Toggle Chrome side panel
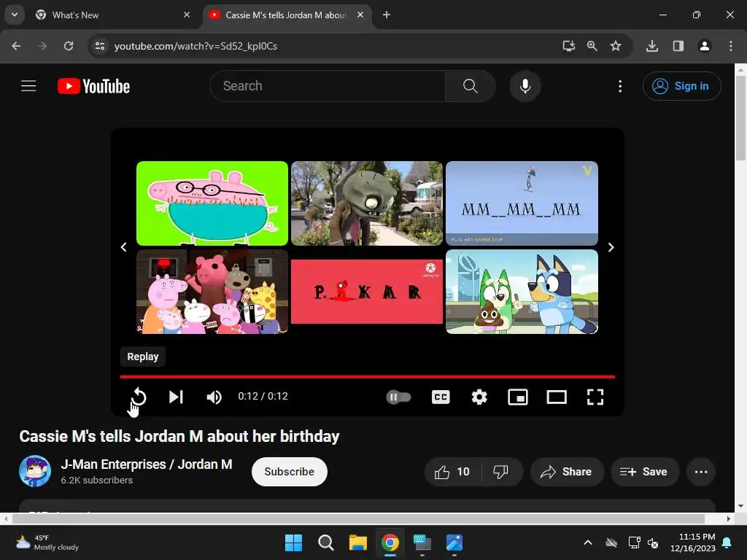Viewport: 747px width, 560px height. 678,46
